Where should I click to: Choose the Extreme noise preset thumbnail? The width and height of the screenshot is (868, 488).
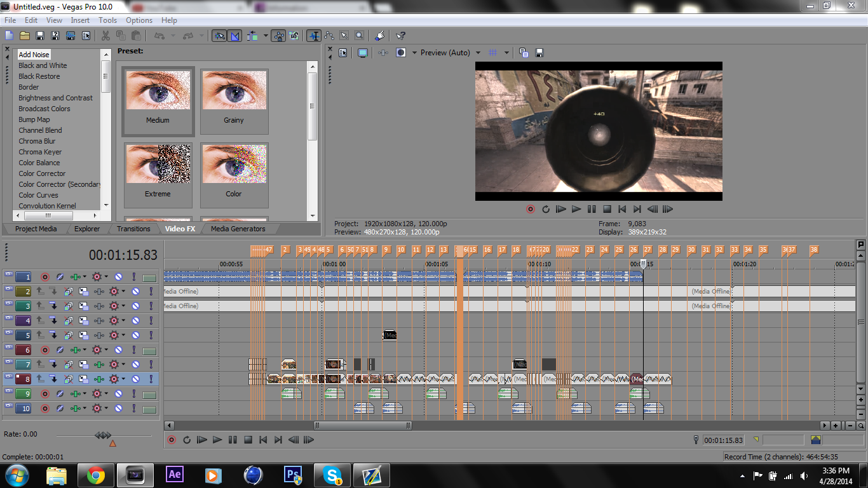158,175
